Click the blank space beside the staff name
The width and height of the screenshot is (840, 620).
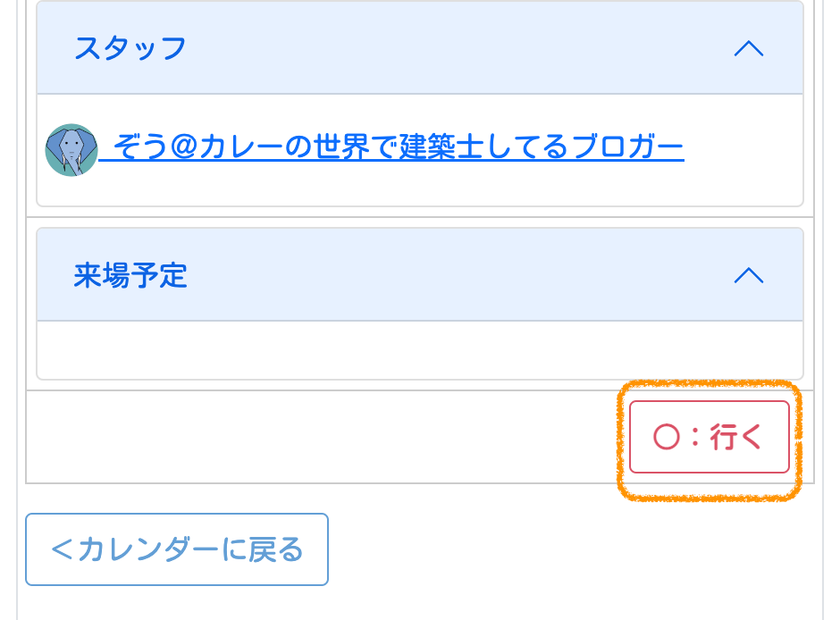pos(742,150)
